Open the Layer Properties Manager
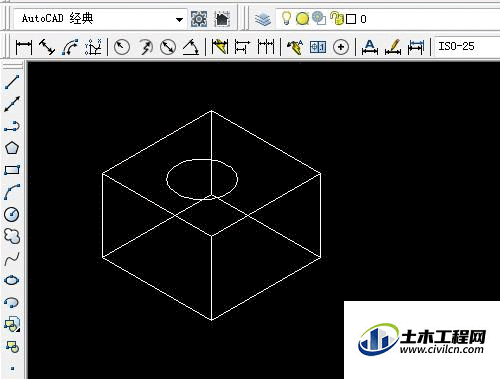The height and width of the screenshot is (379, 500). pos(263,19)
